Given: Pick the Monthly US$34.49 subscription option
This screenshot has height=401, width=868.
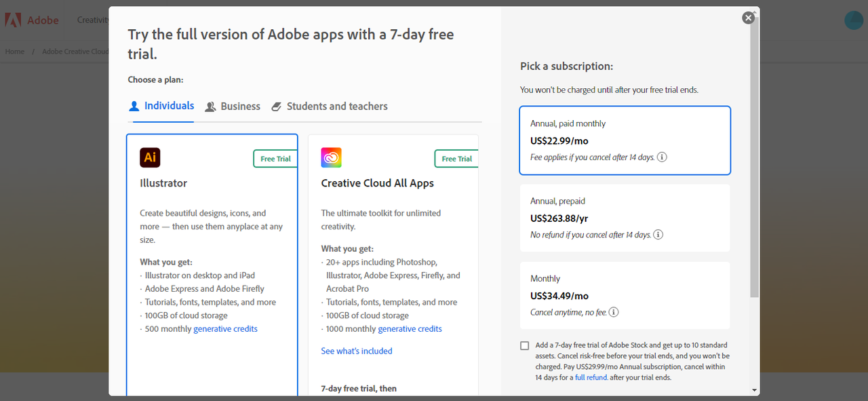Looking at the screenshot, I should [x=625, y=295].
